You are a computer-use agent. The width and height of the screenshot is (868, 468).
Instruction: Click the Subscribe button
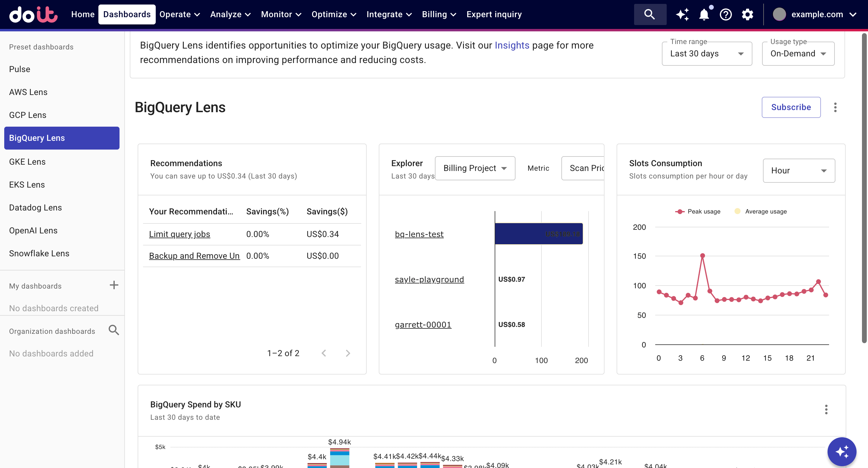pyautogui.click(x=791, y=107)
